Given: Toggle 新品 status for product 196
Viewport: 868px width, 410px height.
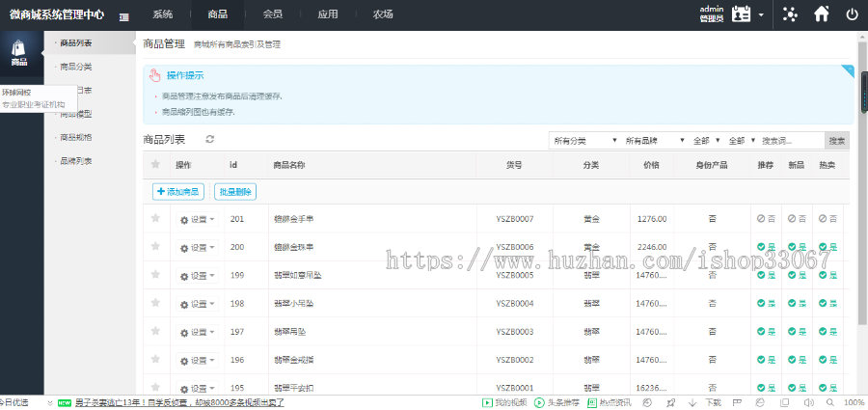Looking at the screenshot, I should click(798, 360).
